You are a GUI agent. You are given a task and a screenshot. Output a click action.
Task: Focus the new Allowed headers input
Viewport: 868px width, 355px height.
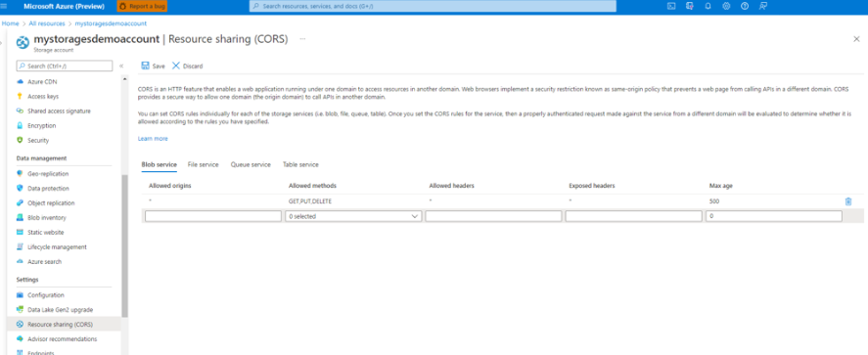click(x=494, y=216)
